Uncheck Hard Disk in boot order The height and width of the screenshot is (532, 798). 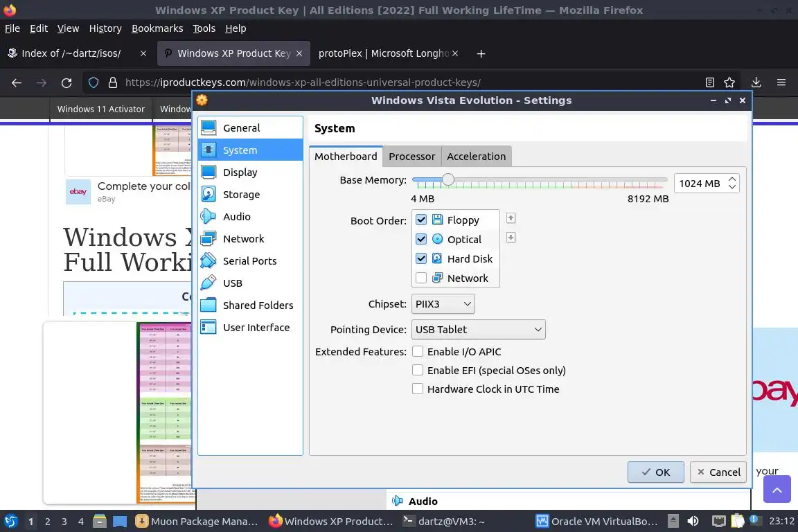[421, 258]
